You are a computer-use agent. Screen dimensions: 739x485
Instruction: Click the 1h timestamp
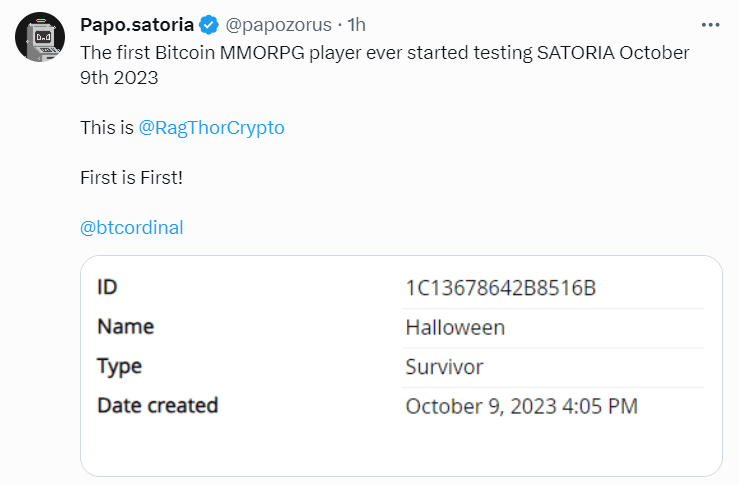click(356, 25)
